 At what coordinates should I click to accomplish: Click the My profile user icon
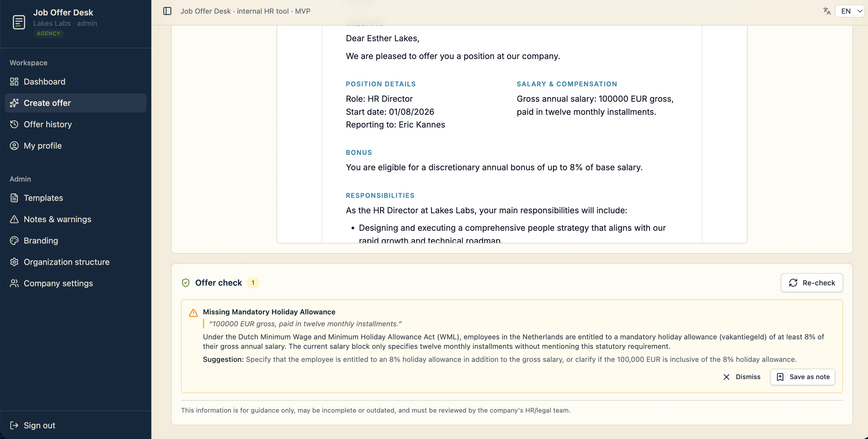pos(14,146)
